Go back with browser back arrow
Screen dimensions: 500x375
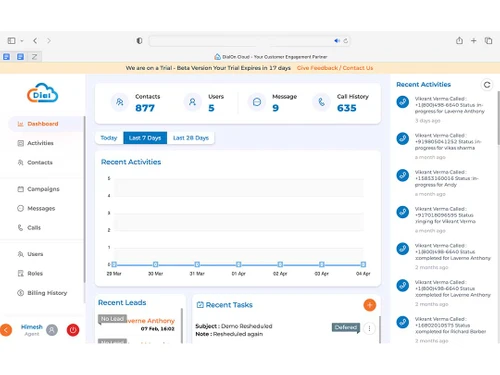tap(35, 41)
